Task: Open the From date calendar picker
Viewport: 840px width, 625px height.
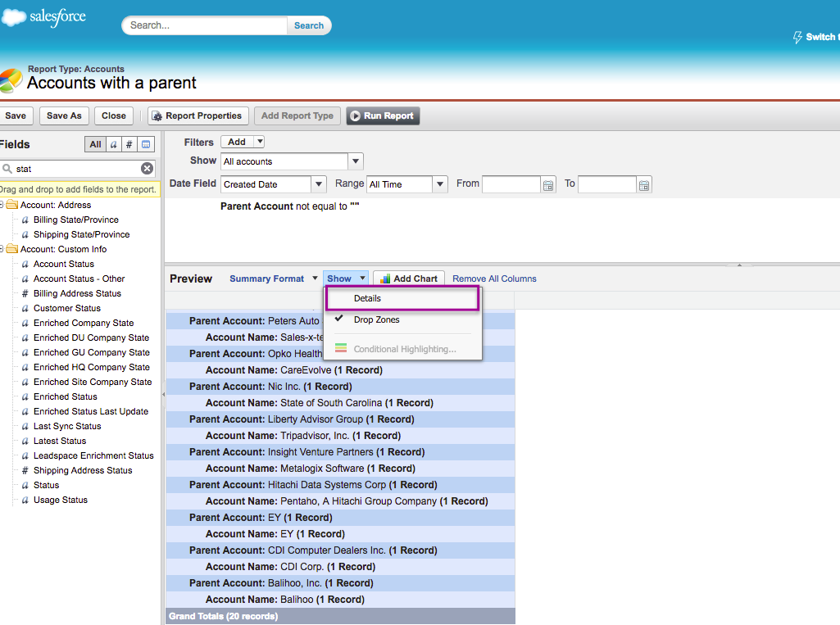Action: click(548, 185)
